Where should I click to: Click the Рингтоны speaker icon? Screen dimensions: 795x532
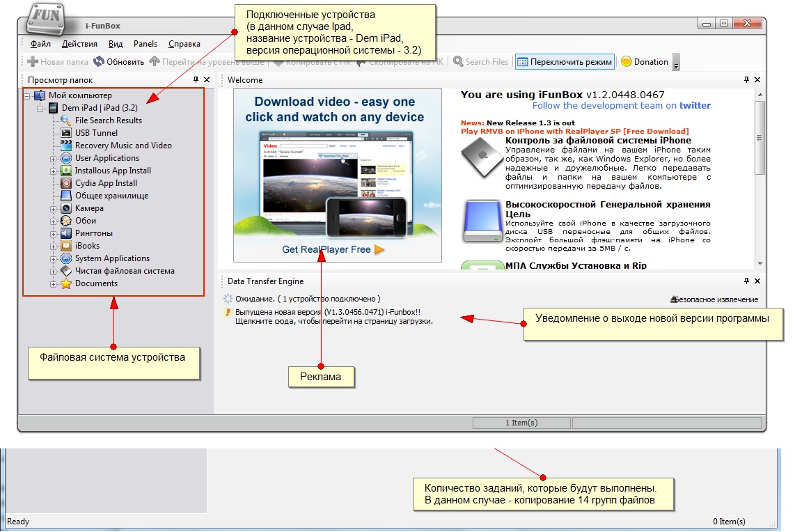point(66,233)
